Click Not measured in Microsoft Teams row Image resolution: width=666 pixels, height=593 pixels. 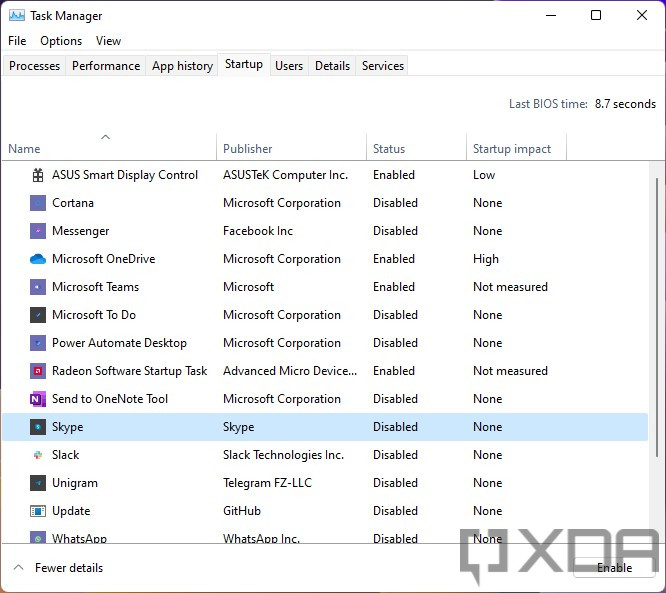click(510, 287)
